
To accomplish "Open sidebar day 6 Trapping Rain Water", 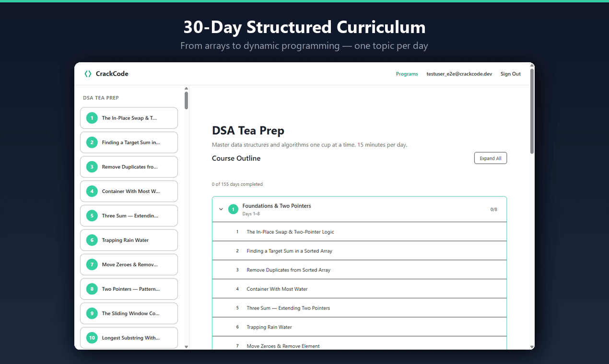I will (x=129, y=240).
